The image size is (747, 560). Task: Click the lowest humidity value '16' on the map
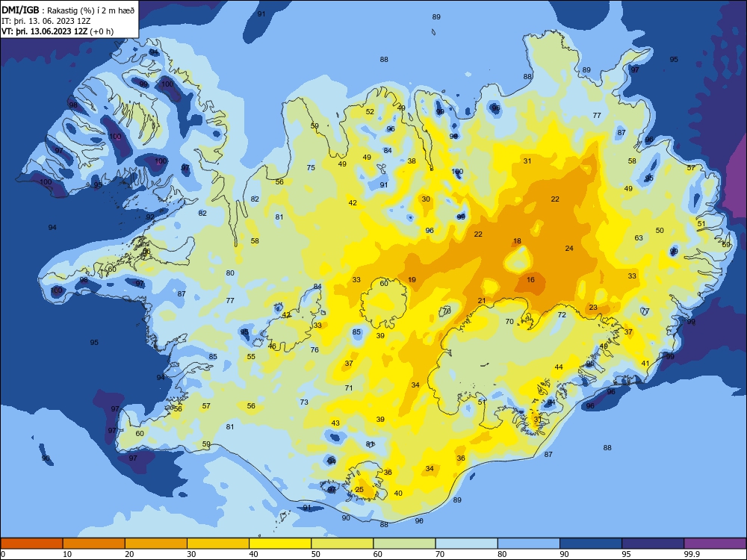coord(530,279)
